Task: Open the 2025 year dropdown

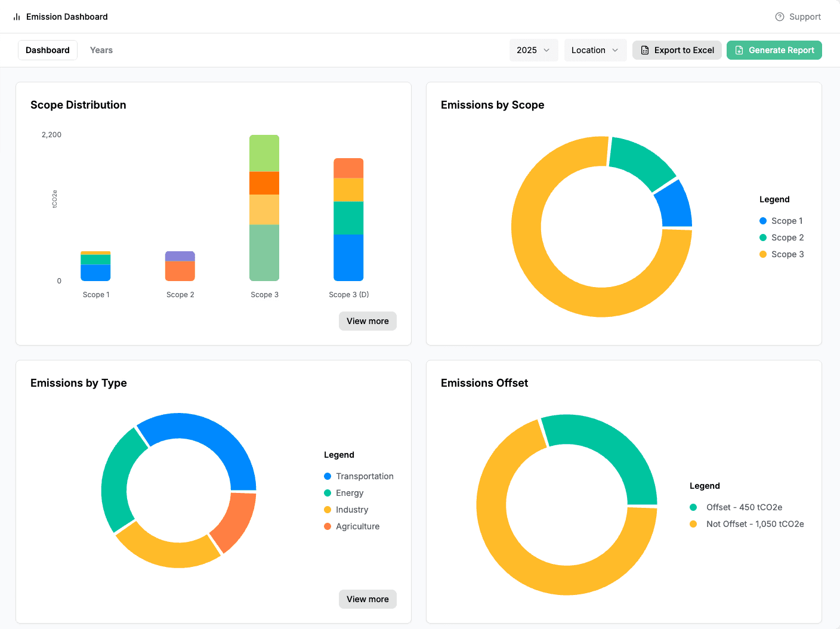Action: pos(534,50)
